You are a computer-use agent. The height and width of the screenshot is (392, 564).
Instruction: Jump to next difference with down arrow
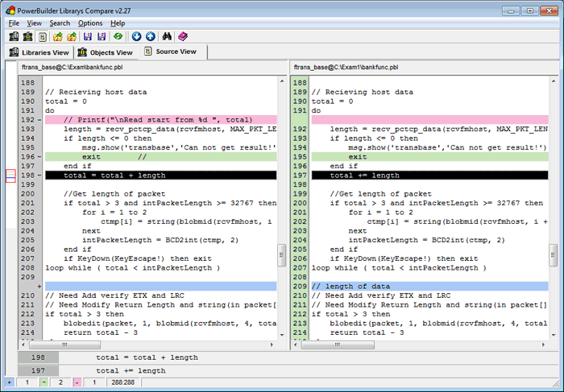[136, 37]
